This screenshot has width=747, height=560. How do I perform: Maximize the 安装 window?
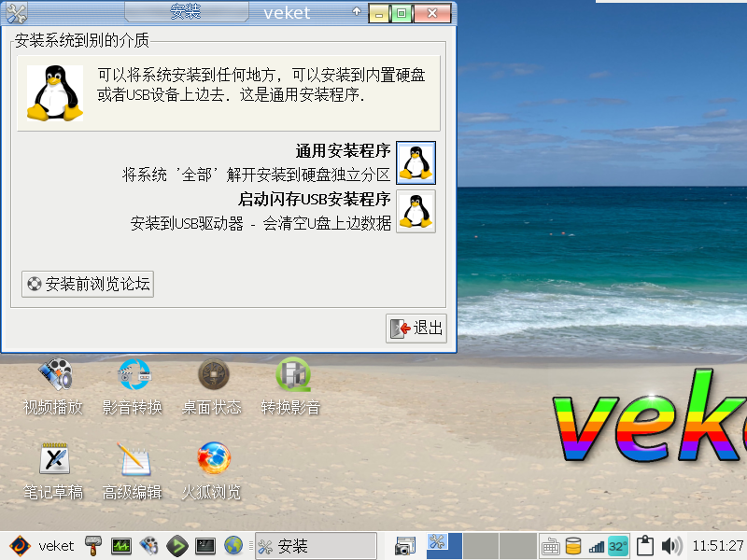point(402,14)
